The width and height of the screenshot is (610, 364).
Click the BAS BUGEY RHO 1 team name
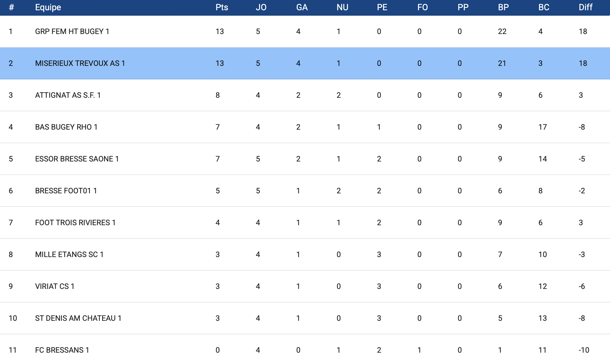click(66, 127)
